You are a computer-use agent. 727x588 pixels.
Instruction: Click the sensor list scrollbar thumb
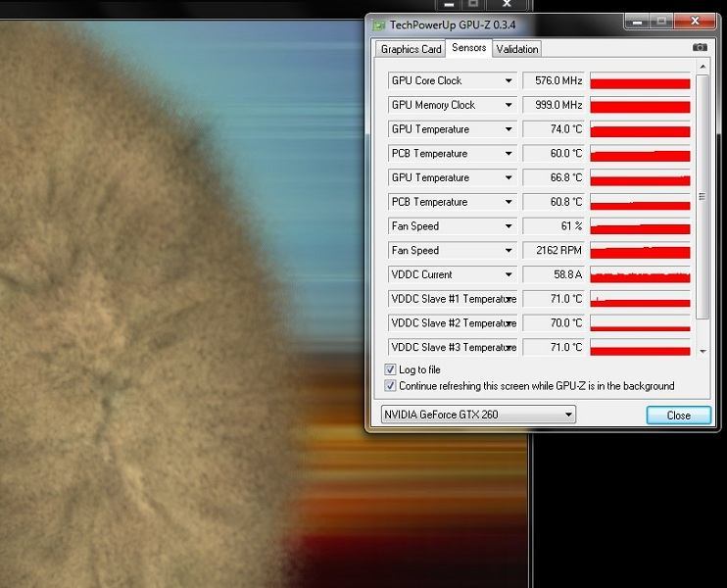pyautogui.click(x=703, y=197)
